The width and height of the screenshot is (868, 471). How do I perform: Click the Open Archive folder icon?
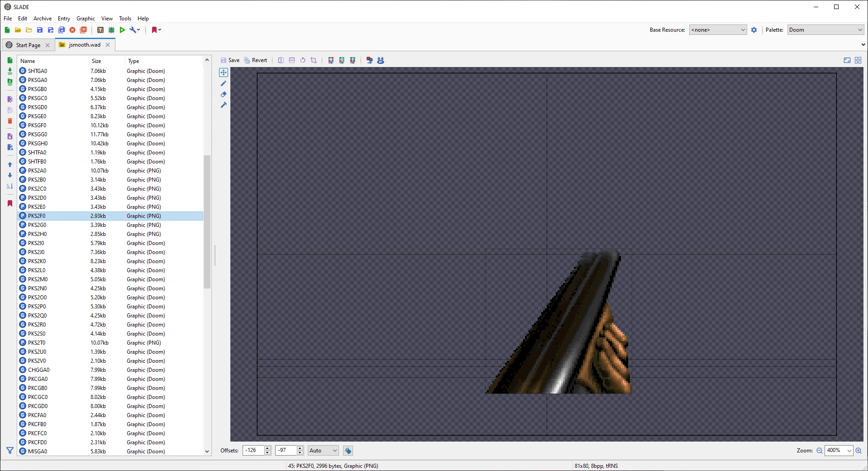point(18,30)
